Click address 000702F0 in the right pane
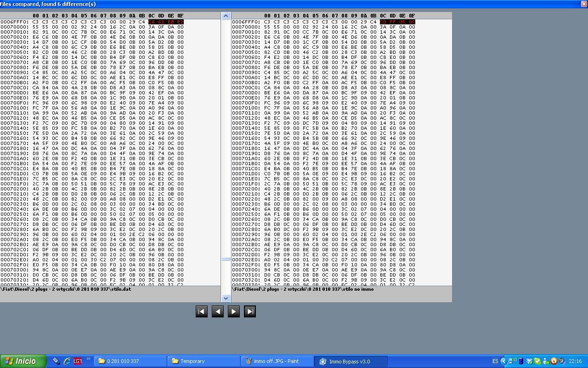Viewport: 588px width, 368px height. [246, 264]
